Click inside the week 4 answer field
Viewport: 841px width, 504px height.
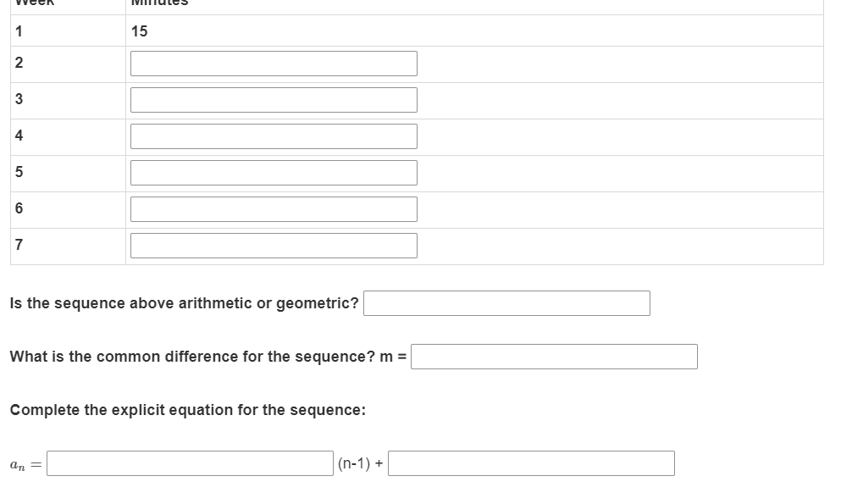coord(273,136)
